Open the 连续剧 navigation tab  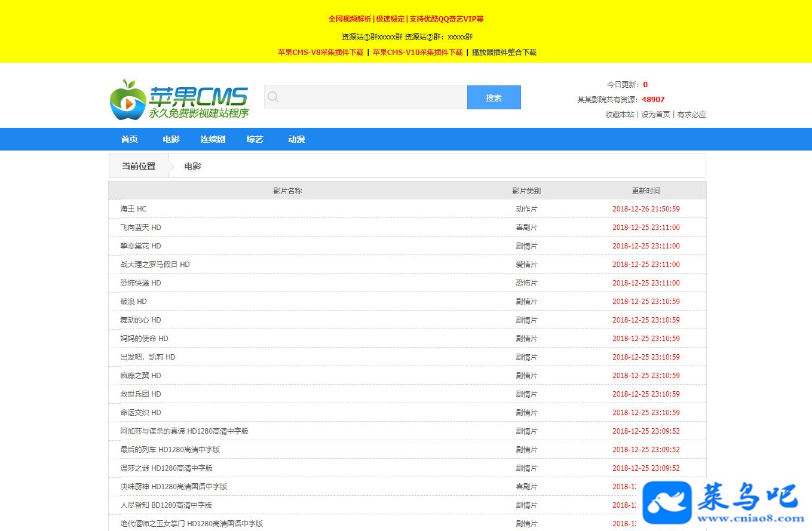coord(213,139)
